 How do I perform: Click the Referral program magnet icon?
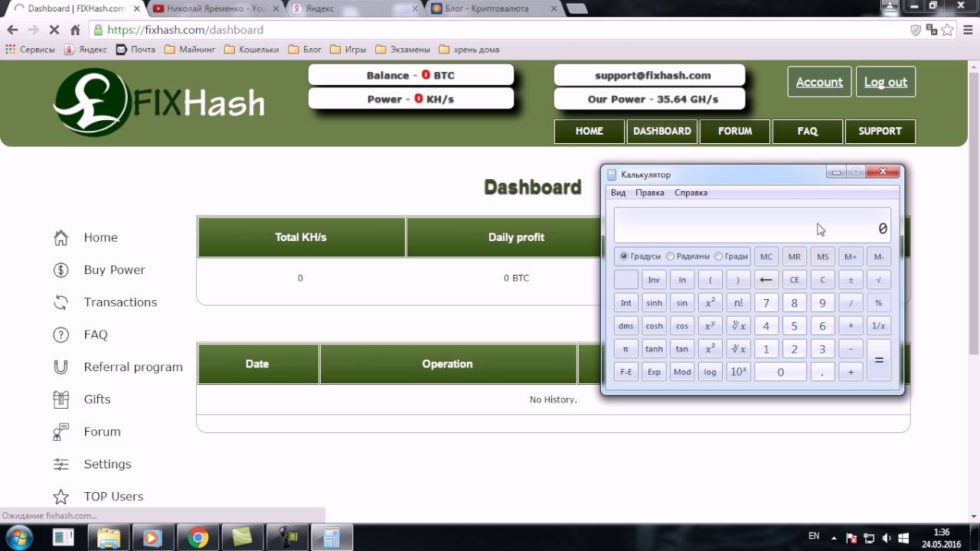click(x=61, y=367)
